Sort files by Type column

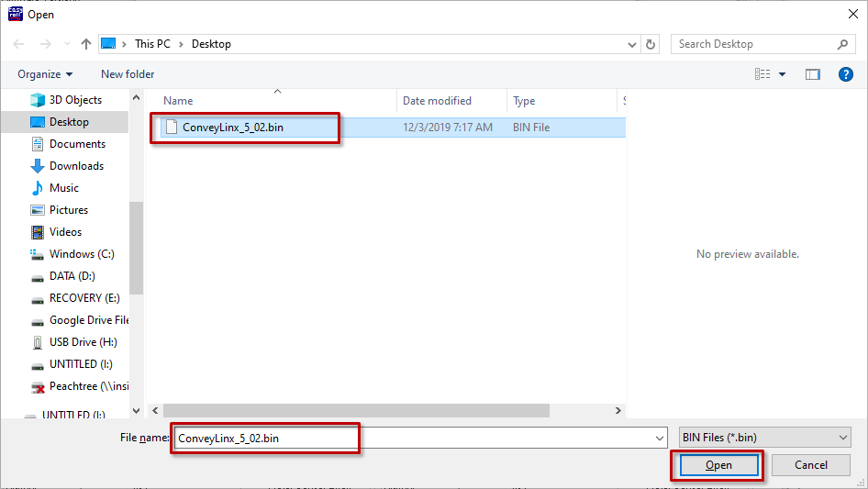[x=524, y=101]
